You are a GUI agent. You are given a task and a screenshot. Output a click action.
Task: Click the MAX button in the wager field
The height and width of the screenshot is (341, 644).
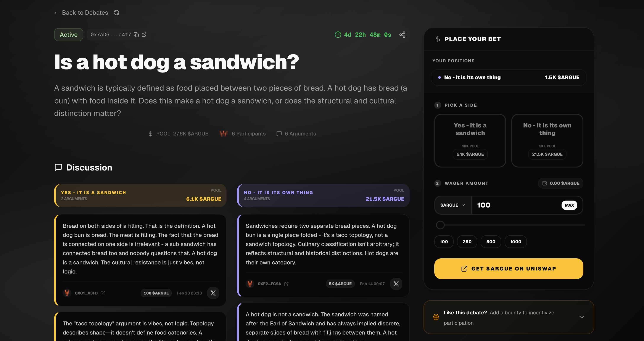[569, 205]
